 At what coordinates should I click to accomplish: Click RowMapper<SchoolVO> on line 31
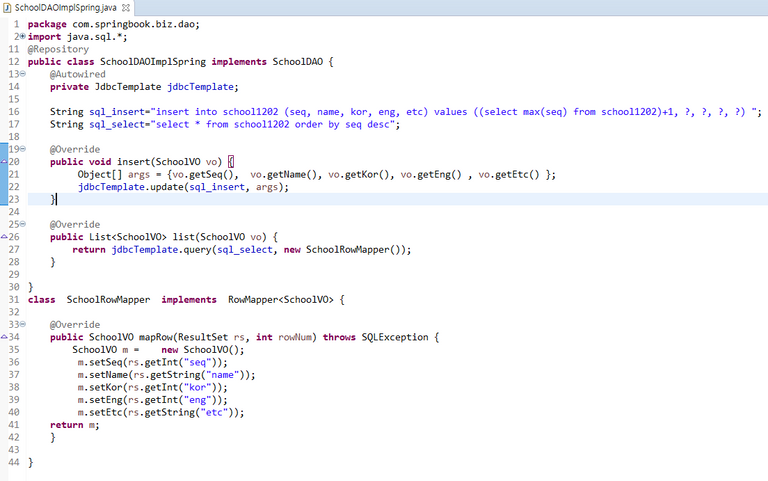[281, 300]
